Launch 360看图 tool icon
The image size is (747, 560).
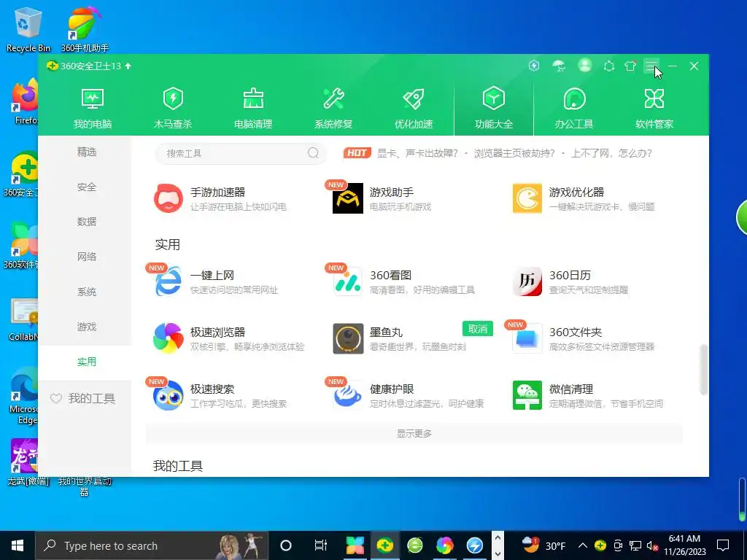coord(348,281)
